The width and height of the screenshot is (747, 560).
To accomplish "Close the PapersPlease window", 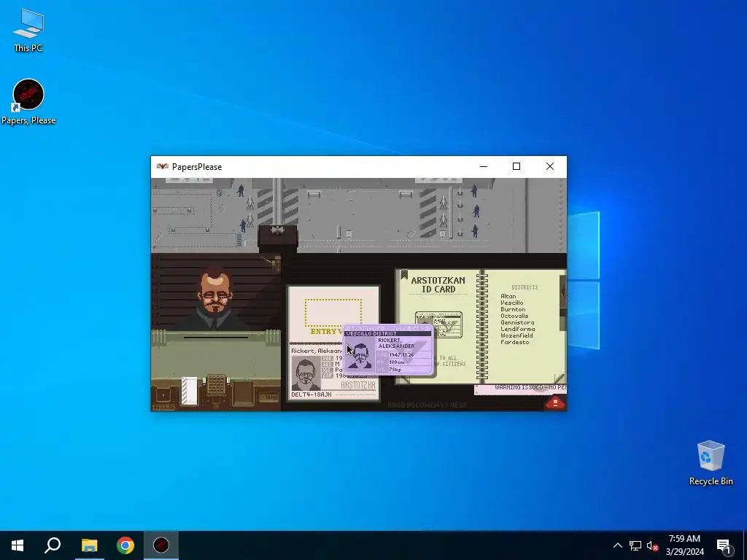I will click(550, 167).
